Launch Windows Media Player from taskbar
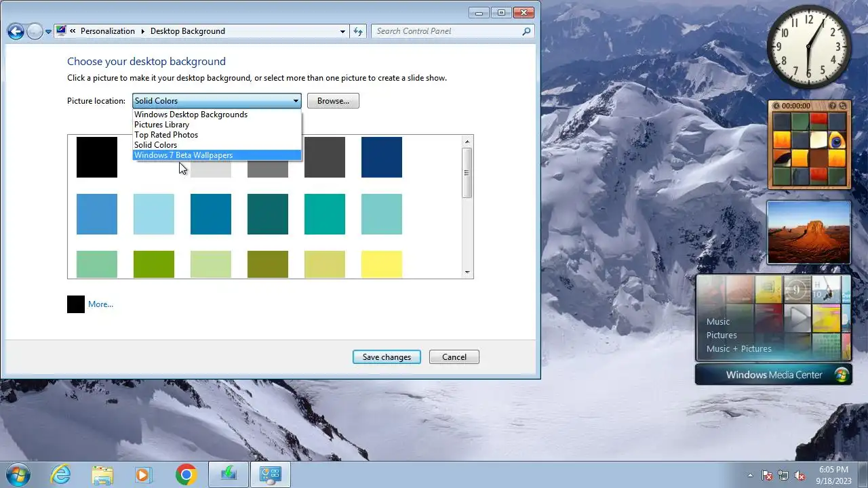This screenshot has width=868, height=488. click(x=144, y=474)
